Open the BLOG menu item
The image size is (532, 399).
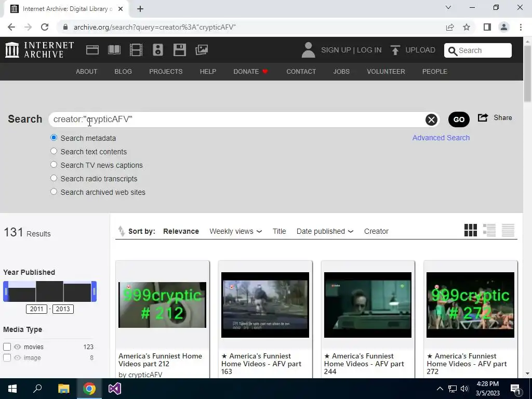click(123, 72)
